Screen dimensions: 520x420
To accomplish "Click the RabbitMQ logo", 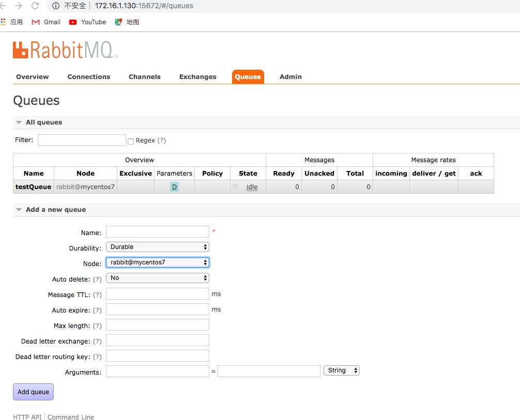I will 65,50.
